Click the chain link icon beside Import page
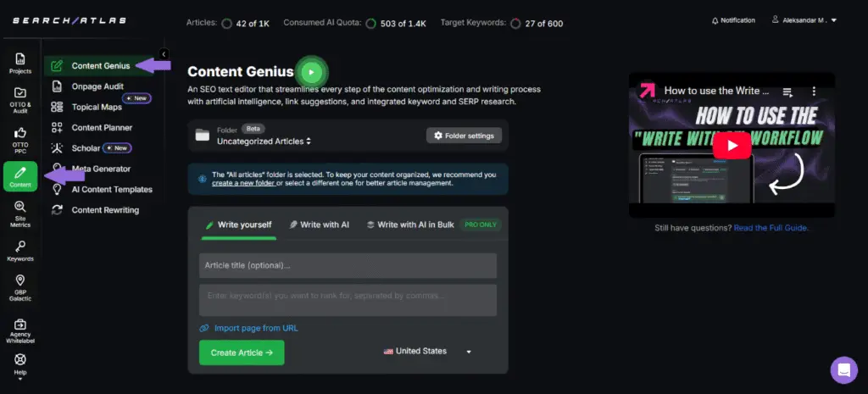The height and width of the screenshot is (394, 868). tap(204, 328)
